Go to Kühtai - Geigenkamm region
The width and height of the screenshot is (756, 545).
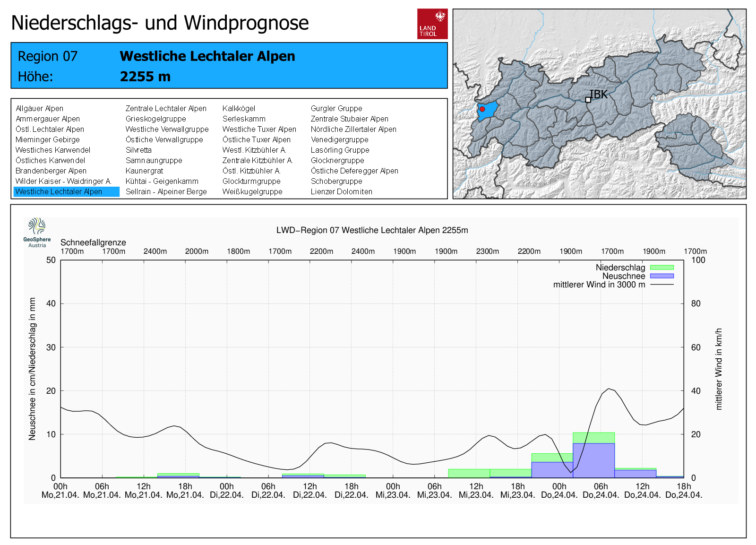click(162, 182)
